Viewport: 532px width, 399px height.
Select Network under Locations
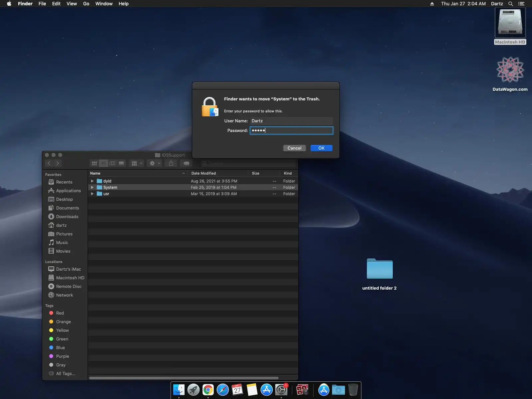(x=61, y=295)
